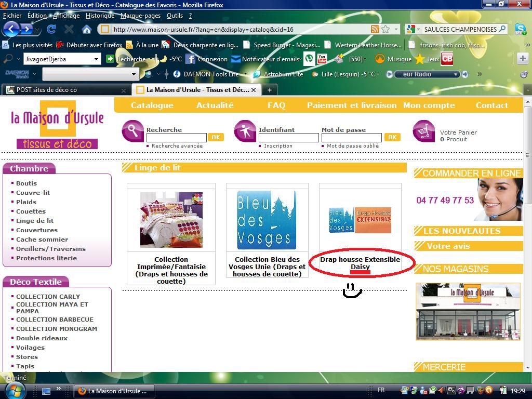The width and height of the screenshot is (532, 399).
Task: Open the Marque-pages menu
Action: pyautogui.click(x=140, y=16)
